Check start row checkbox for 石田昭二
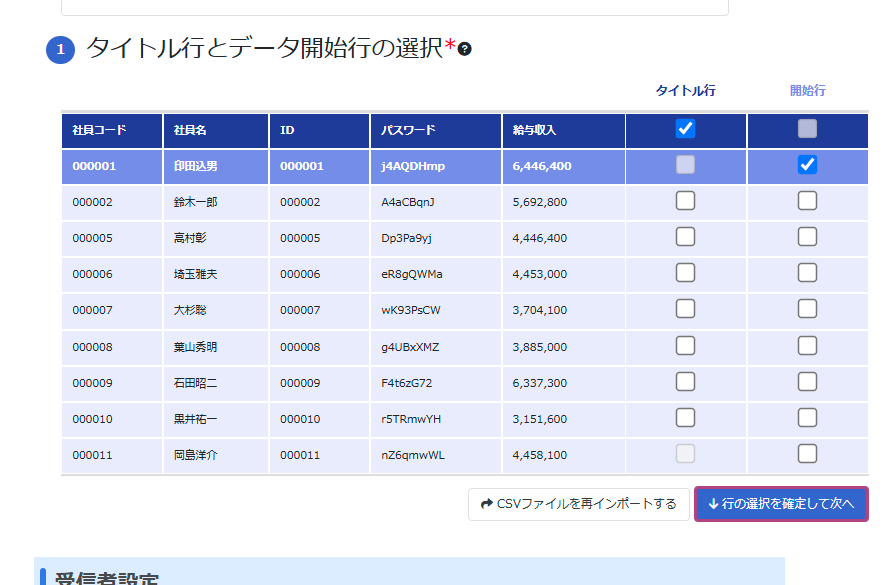895x585 pixels. click(x=807, y=382)
